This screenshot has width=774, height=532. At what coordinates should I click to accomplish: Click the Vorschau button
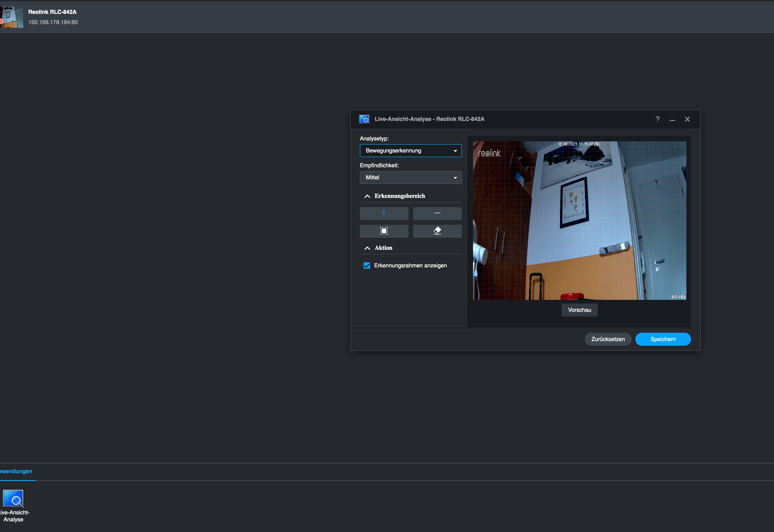[x=579, y=310]
